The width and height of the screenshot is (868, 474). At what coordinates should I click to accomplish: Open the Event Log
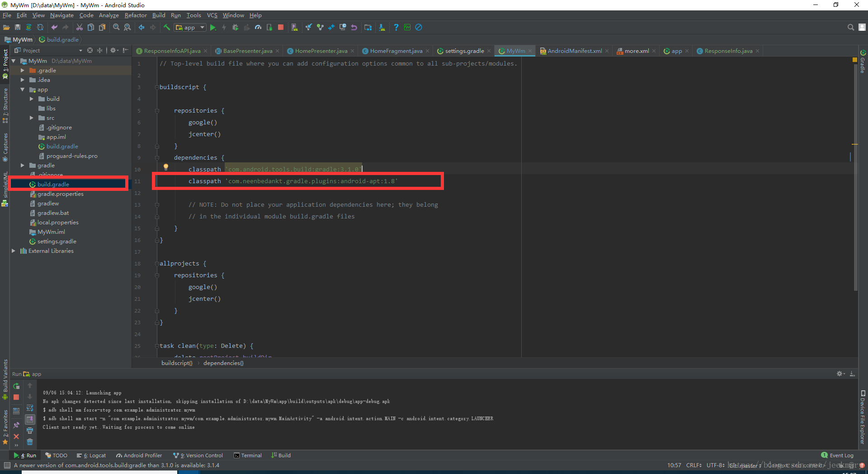[837, 455]
